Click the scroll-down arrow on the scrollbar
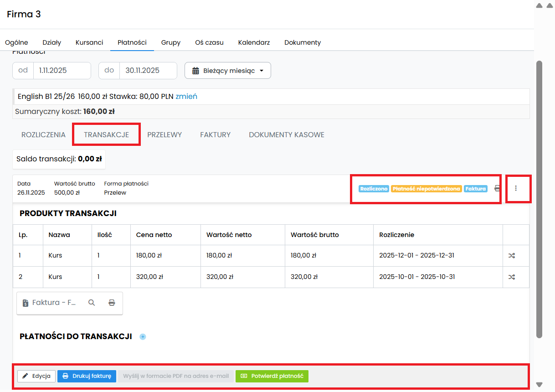Viewport: 555px width, 392px height. (x=539, y=384)
